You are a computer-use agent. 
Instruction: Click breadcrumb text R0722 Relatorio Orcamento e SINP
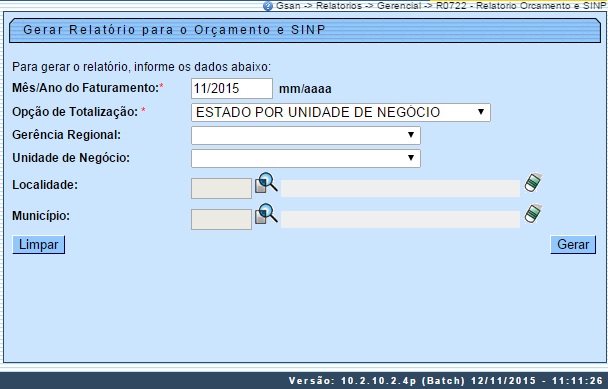tap(521, 6)
